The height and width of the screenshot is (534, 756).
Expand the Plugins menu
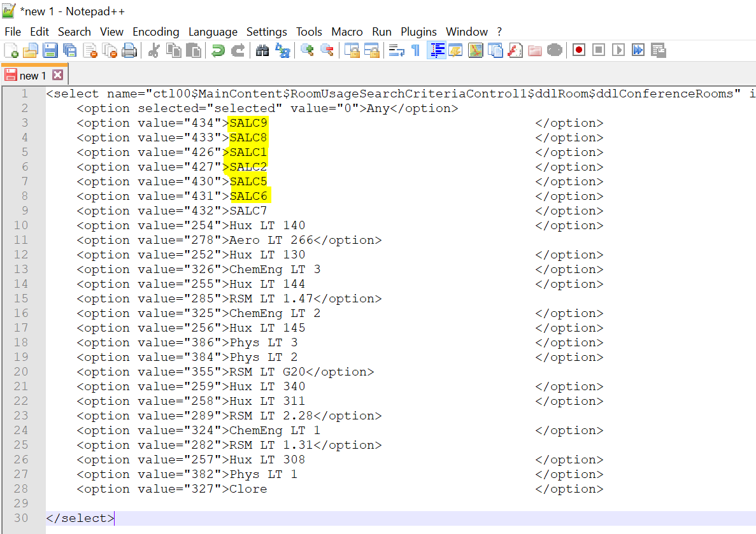[x=418, y=32]
